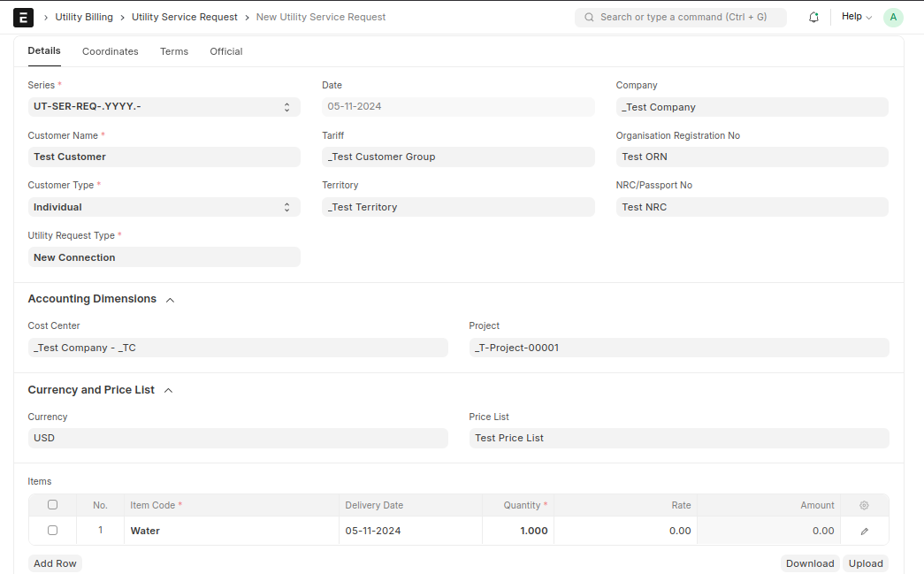Click the New Utility Service Request breadcrumb text
Image resolution: width=924 pixels, height=574 pixels.
pyautogui.click(x=321, y=17)
